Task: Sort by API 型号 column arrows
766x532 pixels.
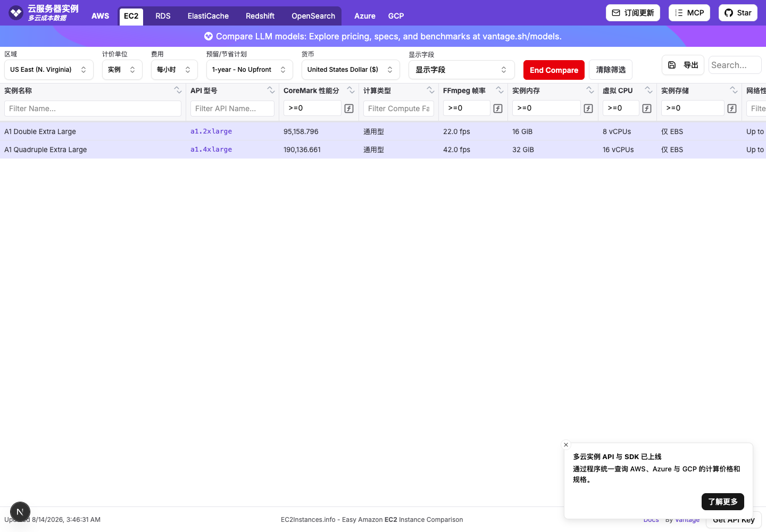Action: (271, 90)
